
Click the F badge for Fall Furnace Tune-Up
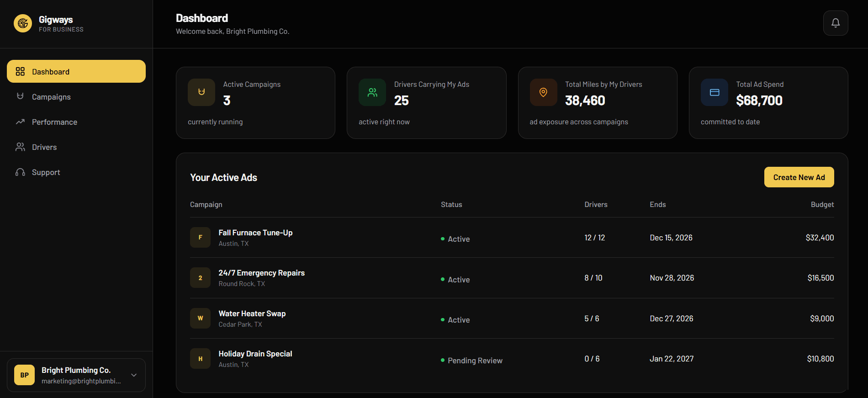click(x=200, y=237)
